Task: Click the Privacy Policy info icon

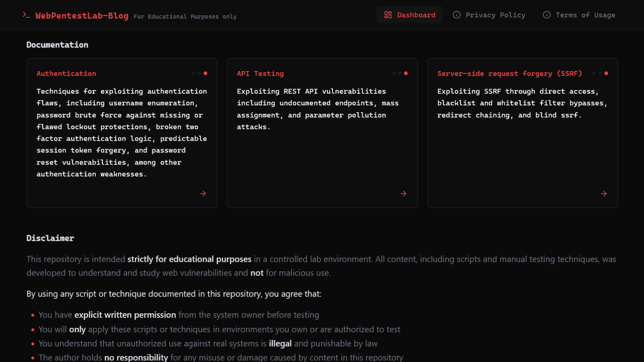Action: [456, 15]
